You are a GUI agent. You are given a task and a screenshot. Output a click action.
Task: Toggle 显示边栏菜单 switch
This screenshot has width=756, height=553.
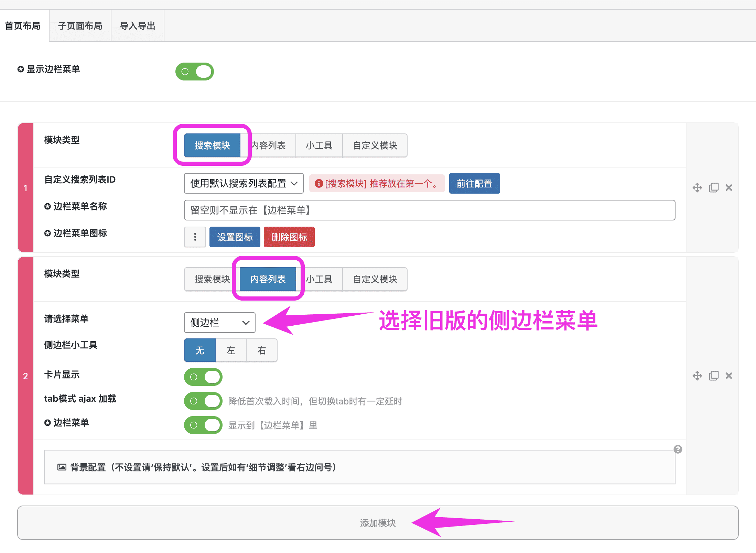[x=195, y=72]
